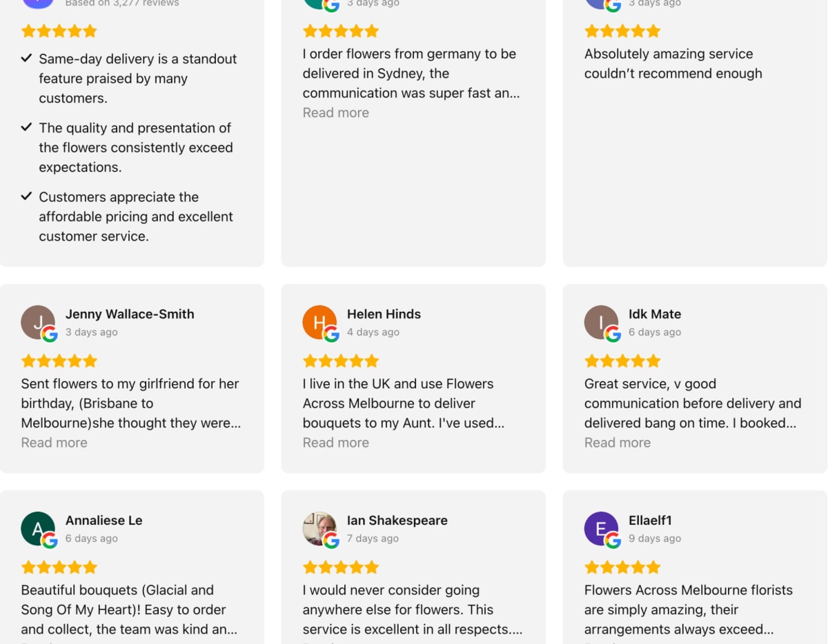828x644 pixels.
Task: Click the checkmark beside Same-day delivery point
Action: [x=26, y=57]
